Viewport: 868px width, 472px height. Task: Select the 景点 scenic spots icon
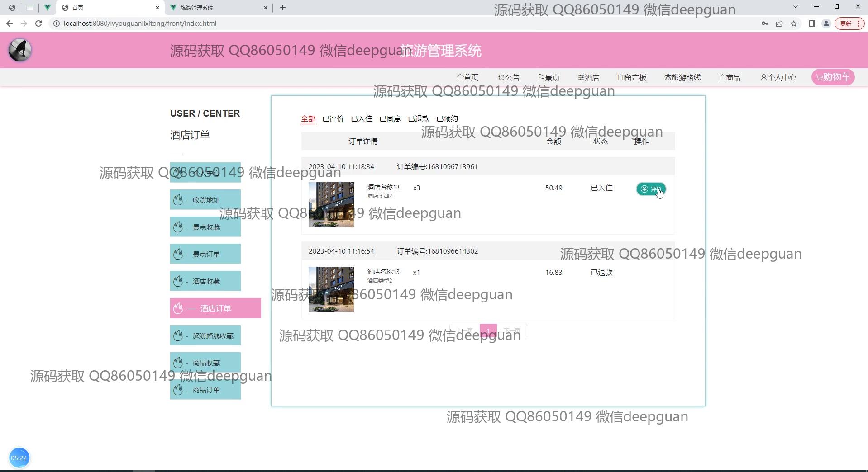click(x=549, y=77)
